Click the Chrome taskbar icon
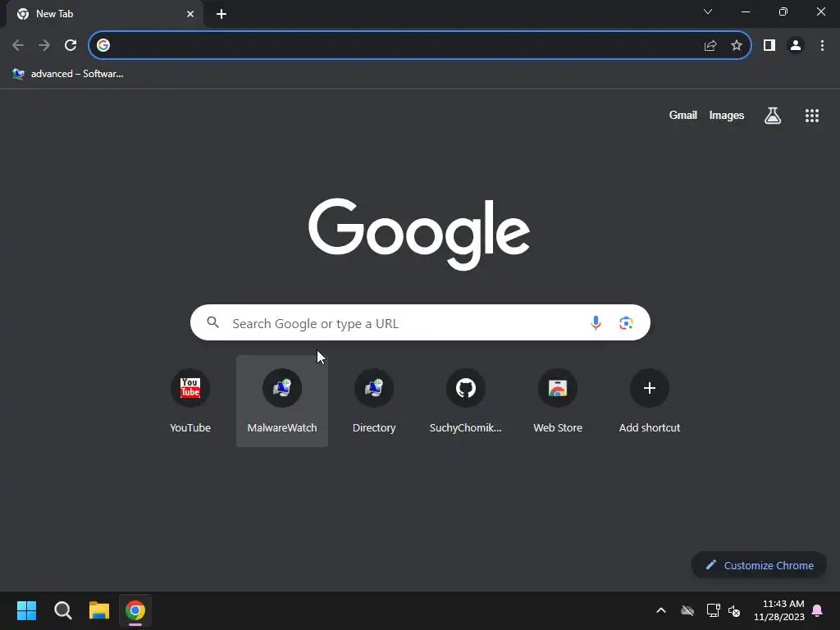The image size is (840, 630). [135, 610]
